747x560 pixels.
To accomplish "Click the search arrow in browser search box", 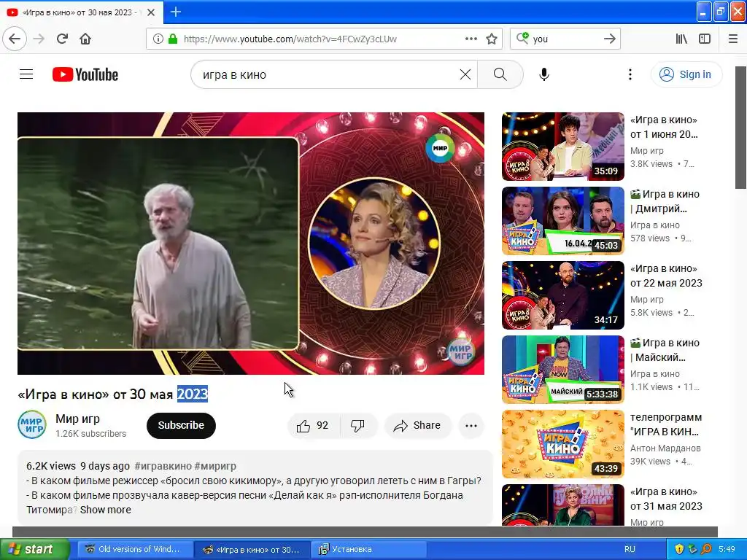I will point(609,39).
